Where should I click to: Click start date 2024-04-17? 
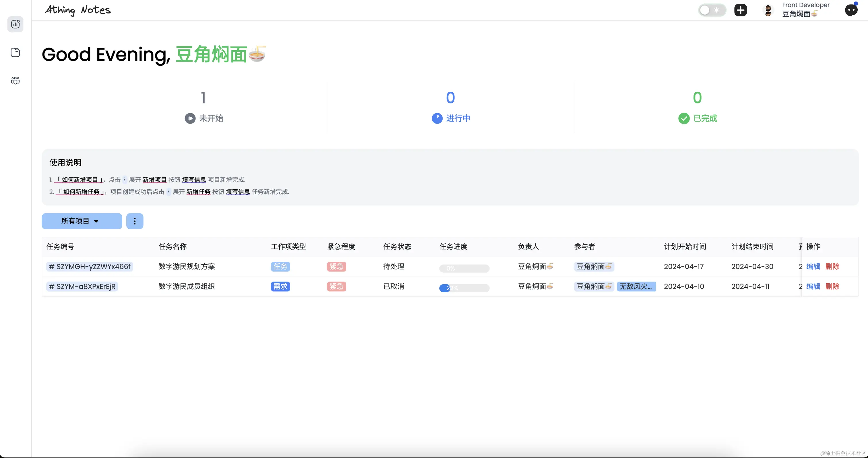tap(684, 266)
